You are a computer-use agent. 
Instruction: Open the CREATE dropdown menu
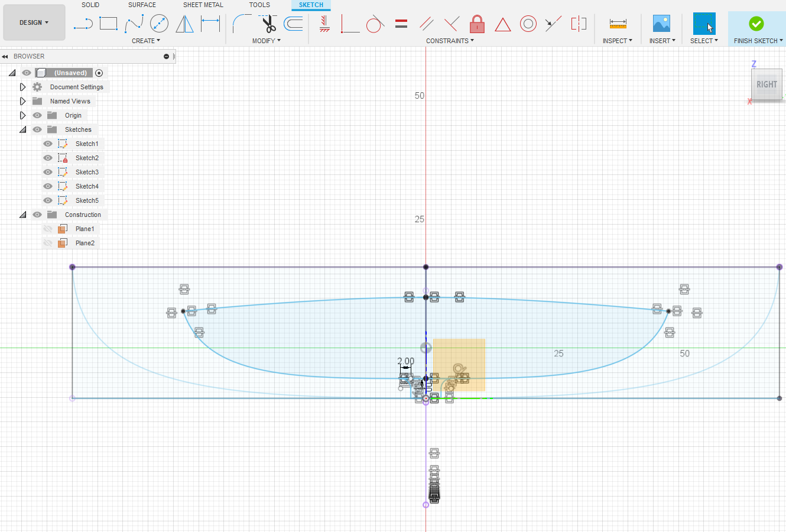coord(146,41)
